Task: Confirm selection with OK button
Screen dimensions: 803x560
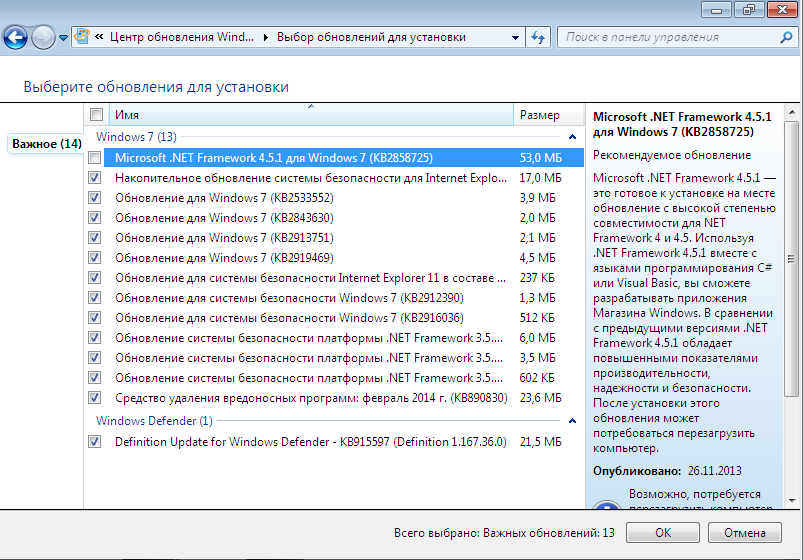Action: coord(663,533)
